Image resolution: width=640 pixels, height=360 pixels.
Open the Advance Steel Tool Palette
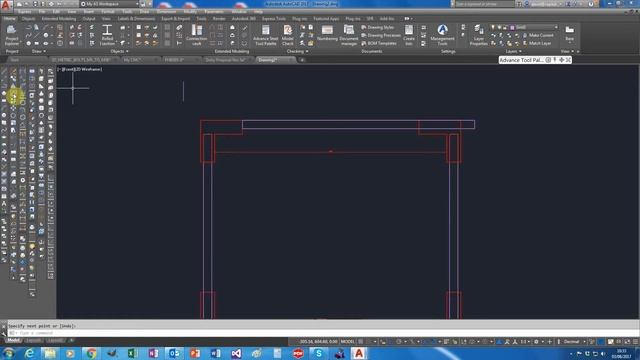coord(265,35)
